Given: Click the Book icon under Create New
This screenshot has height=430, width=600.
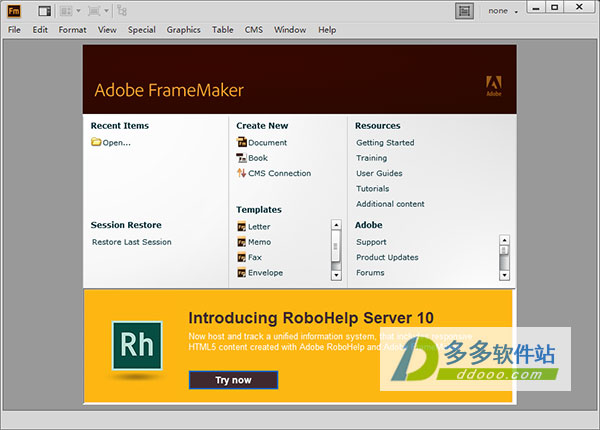Looking at the screenshot, I should tap(241, 158).
